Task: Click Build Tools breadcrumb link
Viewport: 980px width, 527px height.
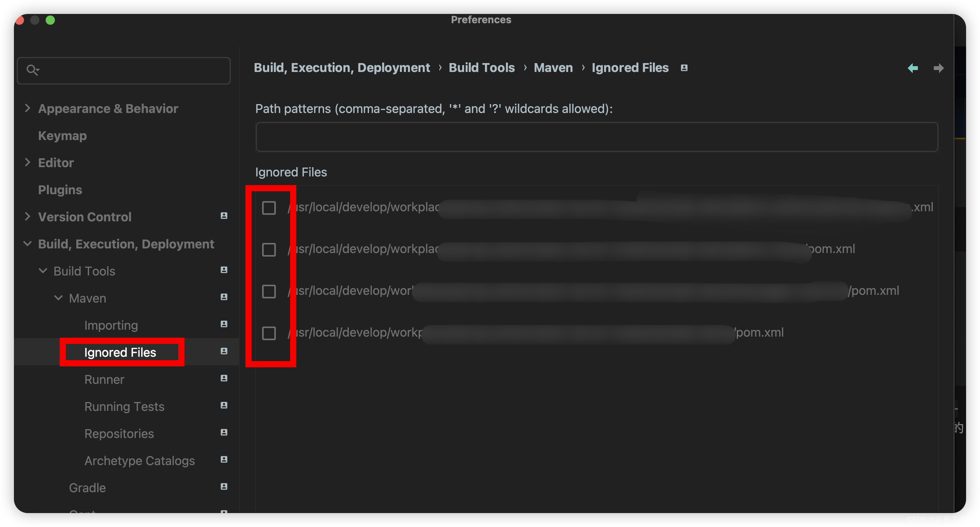Action: coord(481,68)
